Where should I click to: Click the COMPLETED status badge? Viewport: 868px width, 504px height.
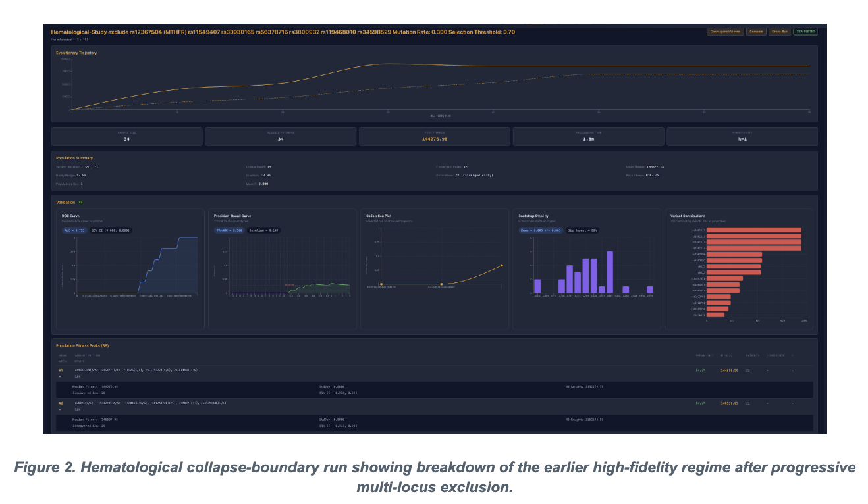[805, 31]
